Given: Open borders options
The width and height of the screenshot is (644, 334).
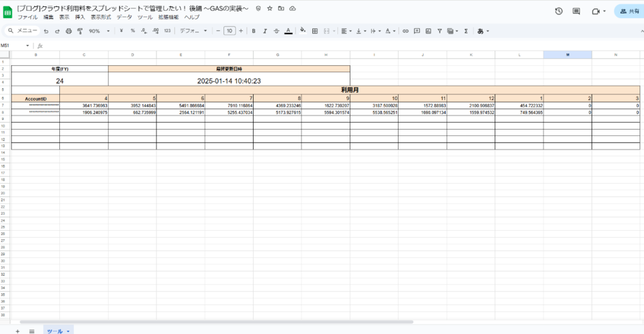Looking at the screenshot, I should [x=315, y=31].
